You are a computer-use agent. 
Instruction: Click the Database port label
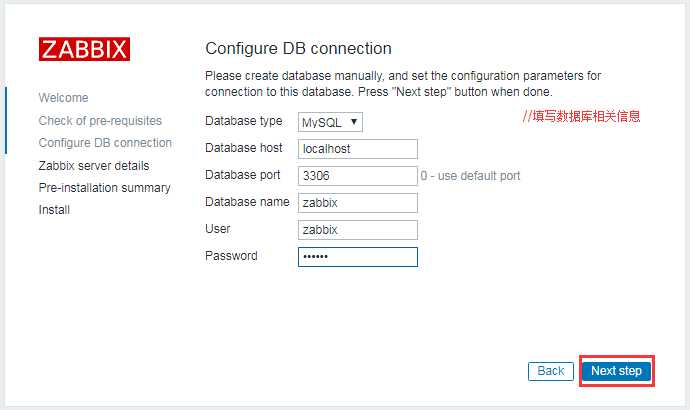click(x=242, y=175)
